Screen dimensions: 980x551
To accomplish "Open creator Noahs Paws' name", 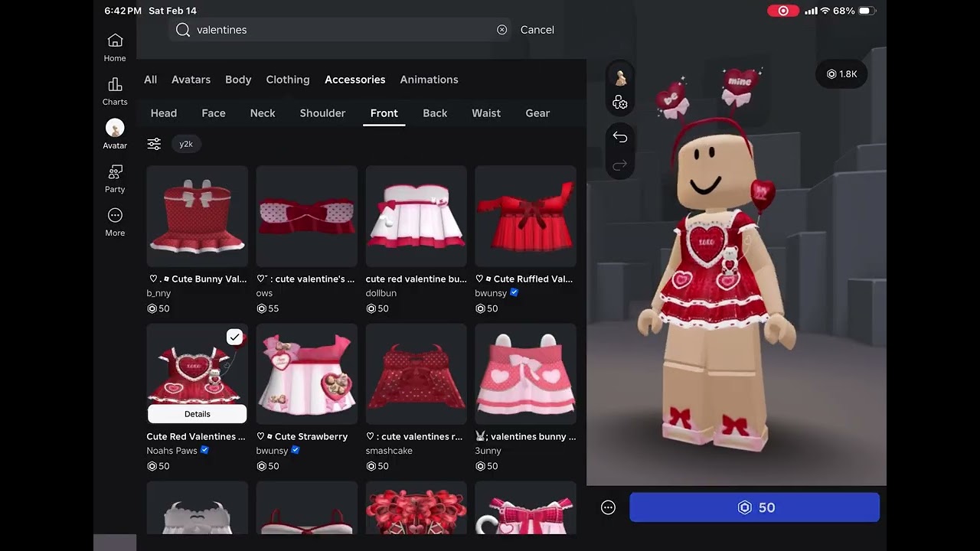I will coord(171,451).
